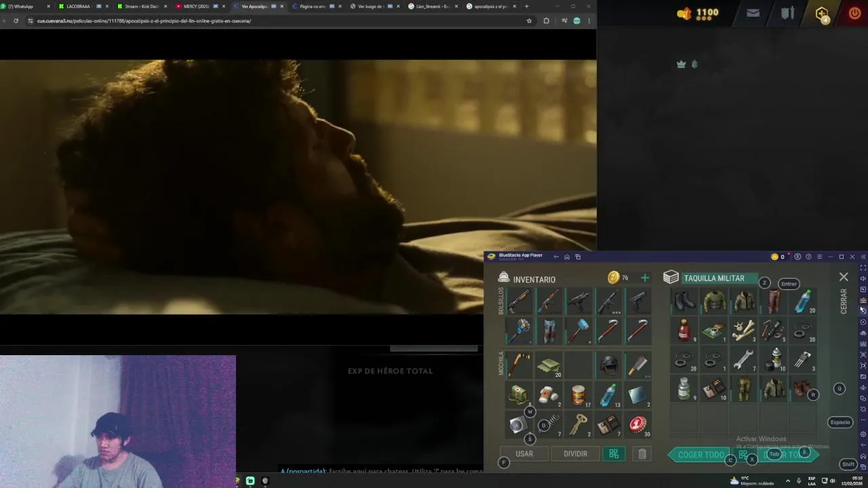
Task: Select the black tactical helmet in backpack
Action: (608, 365)
